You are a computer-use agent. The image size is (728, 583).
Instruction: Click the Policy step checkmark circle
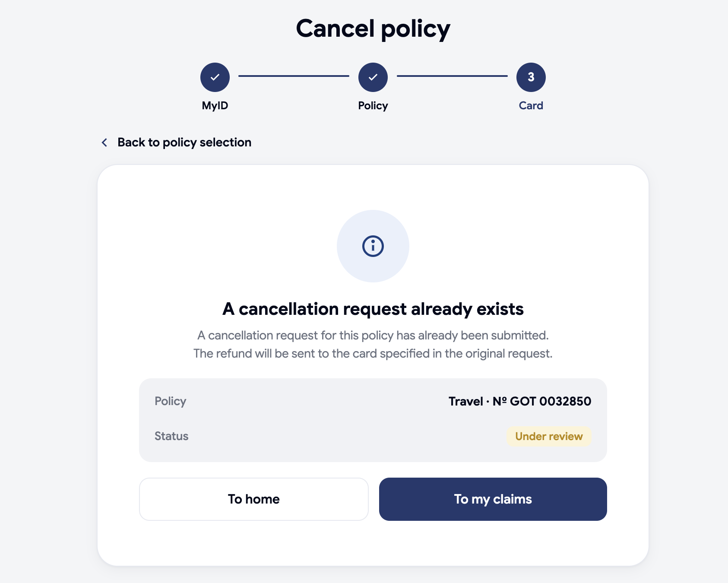373,77
